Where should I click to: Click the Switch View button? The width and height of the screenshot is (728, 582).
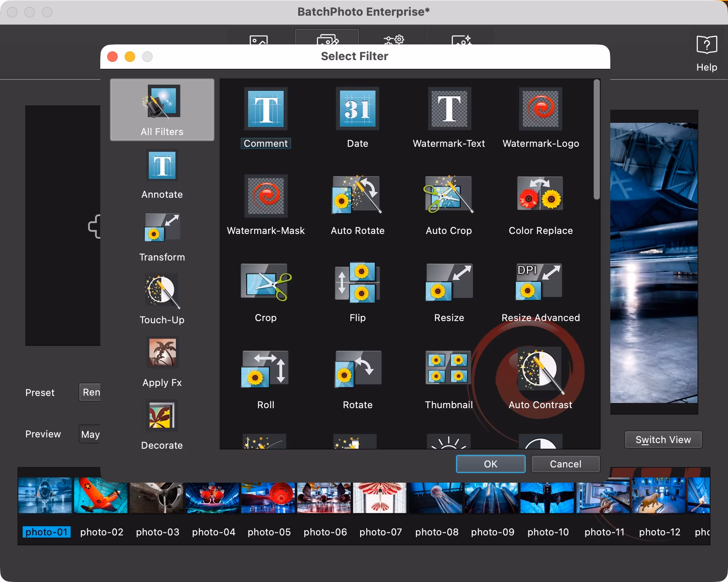pos(663,440)
